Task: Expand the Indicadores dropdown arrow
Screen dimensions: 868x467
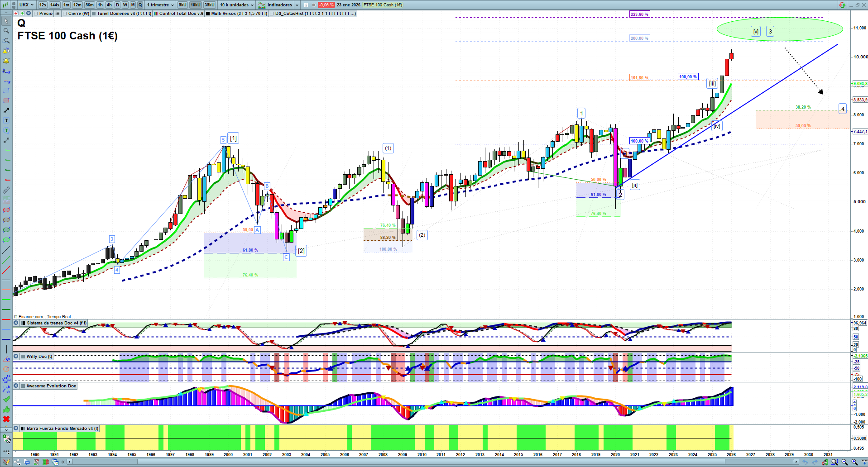Action: click(x=297, y=5)
